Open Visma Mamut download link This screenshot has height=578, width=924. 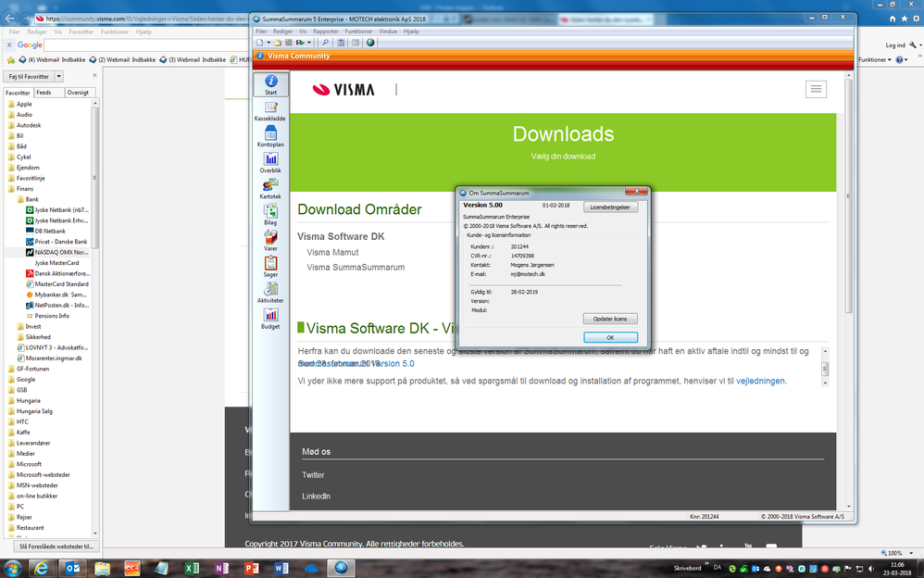pos(332,253)
